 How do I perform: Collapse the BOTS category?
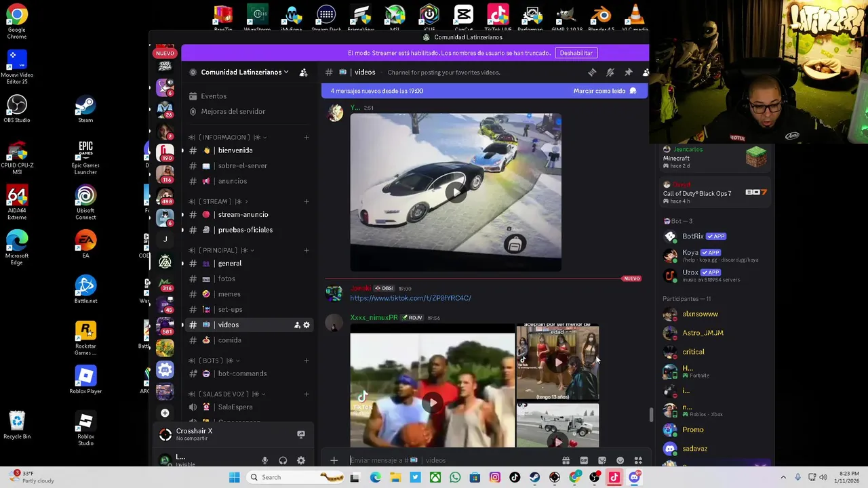[214, 361]
